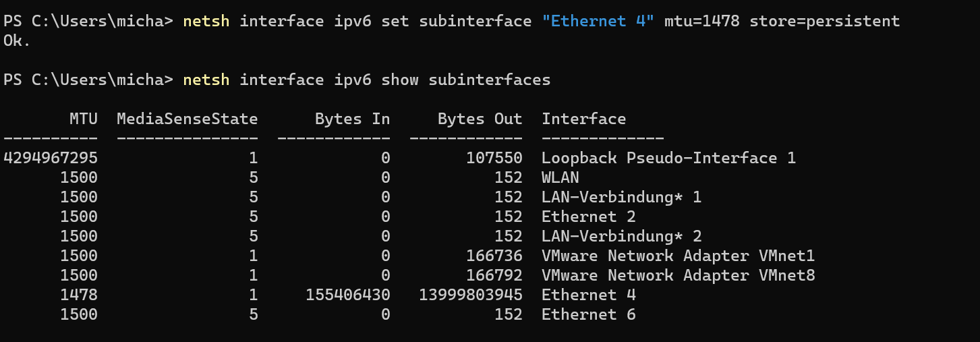Click the 1478 value in the MTU column

pyautogui.click(x=79, y=295)
